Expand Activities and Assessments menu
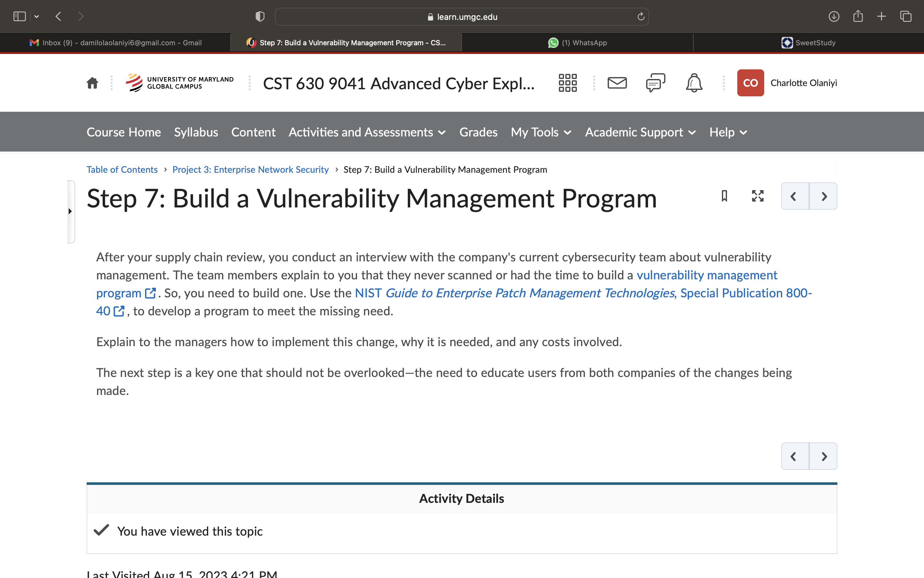Viewport: 924px width, 578px height. (x=367, y=132)
